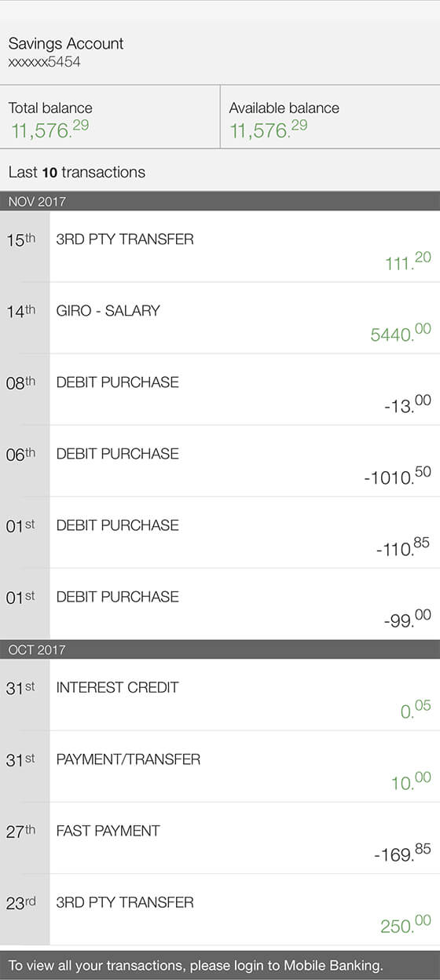Select the -1010.50 DEBIT PURCHASE entry
440x980 pixels.
pyautogui.click(x=220, y=461)
